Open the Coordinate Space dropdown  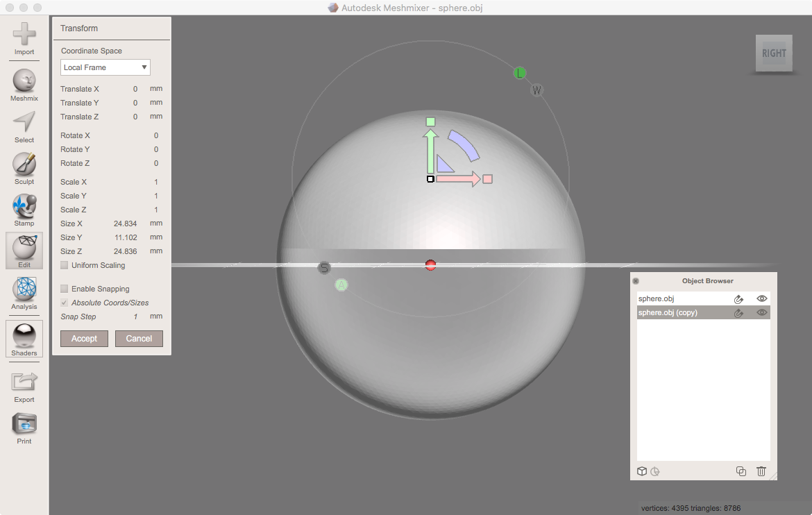pos(105,67)
